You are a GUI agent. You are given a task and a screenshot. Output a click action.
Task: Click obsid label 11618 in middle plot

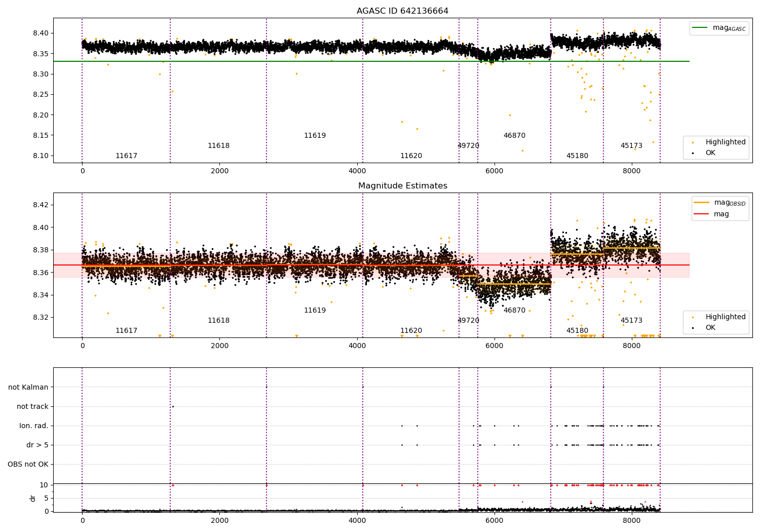click(x=218, y=321)
